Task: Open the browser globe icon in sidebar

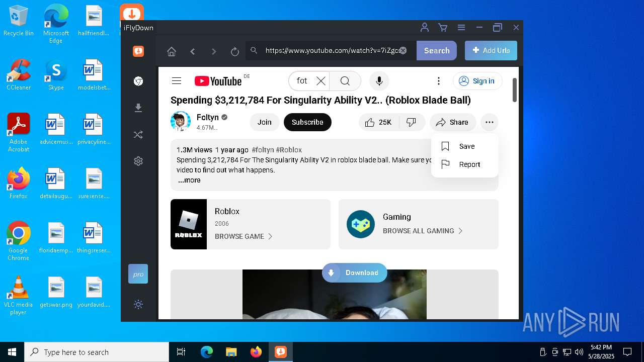Action: 138,81
